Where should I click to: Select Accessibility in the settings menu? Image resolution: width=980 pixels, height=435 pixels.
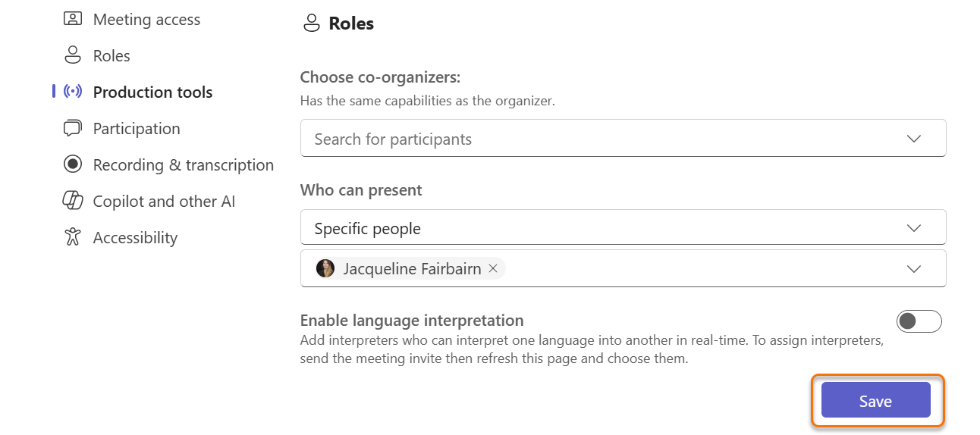[x=135, y=238]
